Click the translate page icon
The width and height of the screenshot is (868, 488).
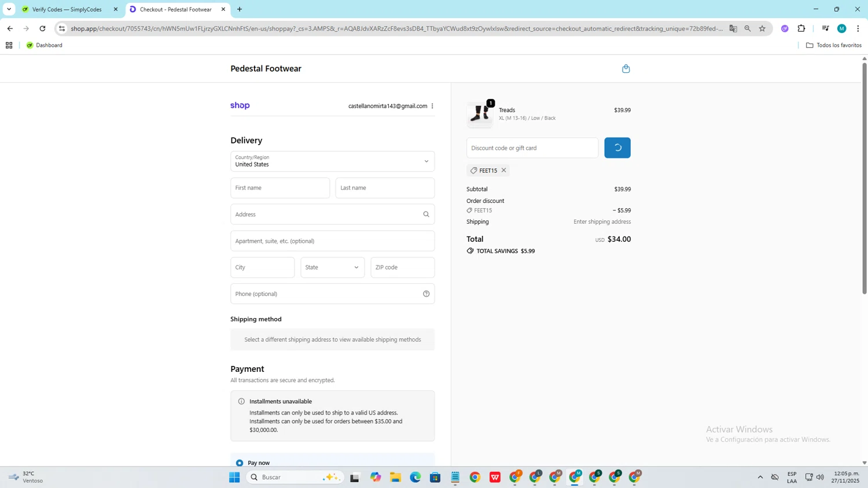point(733,28)
